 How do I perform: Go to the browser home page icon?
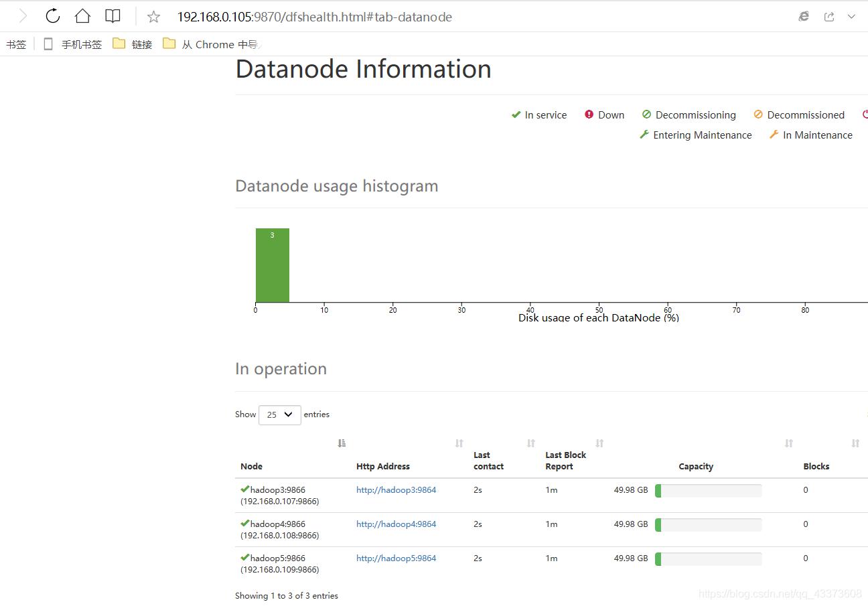click(82, 16)
